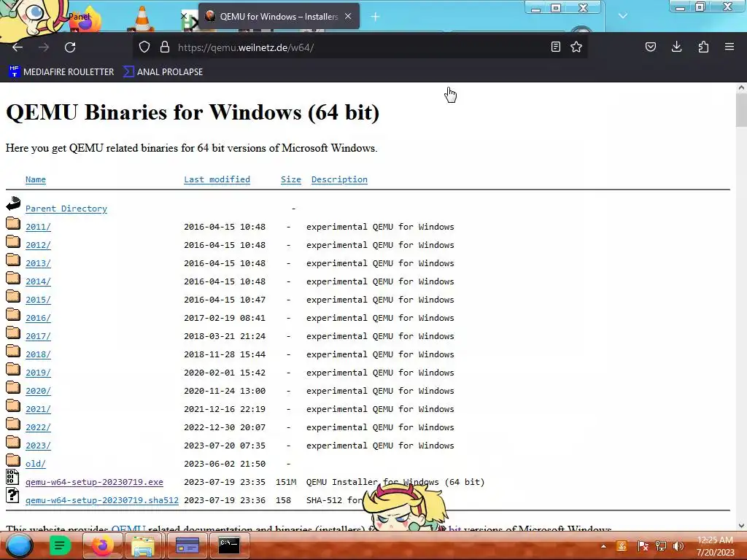Screen dimensions: 747x560
Task: Open the Command Prompt taskbar window
Action: 228,545
